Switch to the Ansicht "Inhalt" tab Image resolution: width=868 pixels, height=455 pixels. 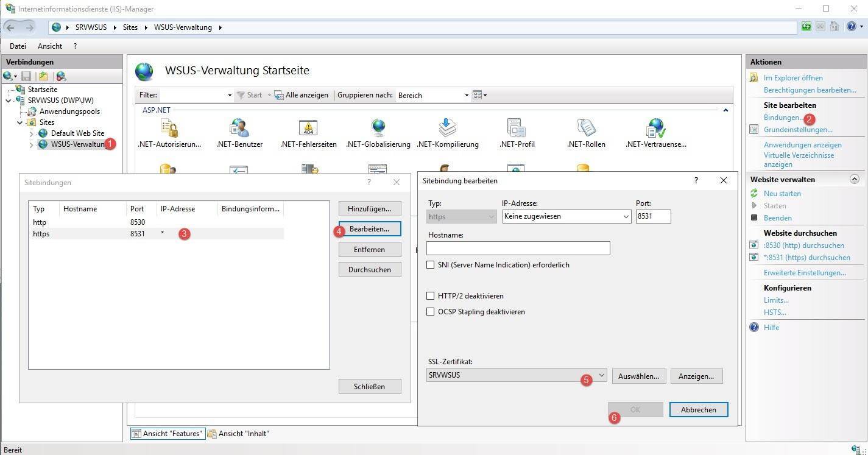[x=238, y=434]
